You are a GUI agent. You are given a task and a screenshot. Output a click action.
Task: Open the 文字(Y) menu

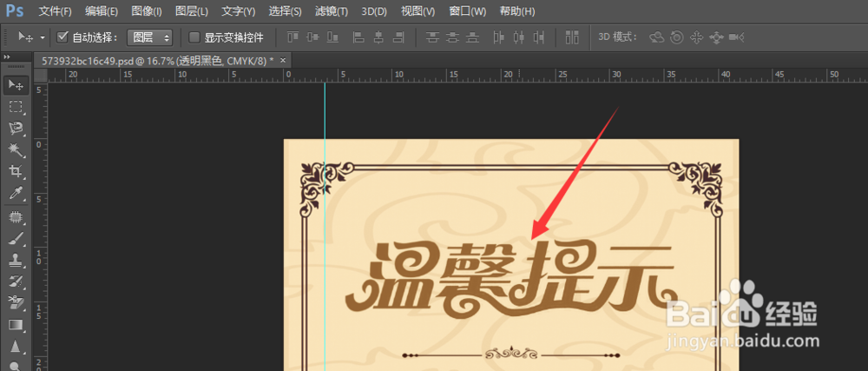click(238, 10)
